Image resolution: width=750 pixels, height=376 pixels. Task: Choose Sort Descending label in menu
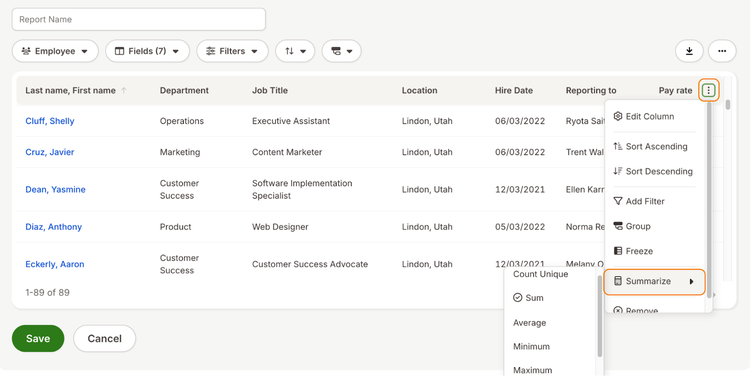point(659,171)
